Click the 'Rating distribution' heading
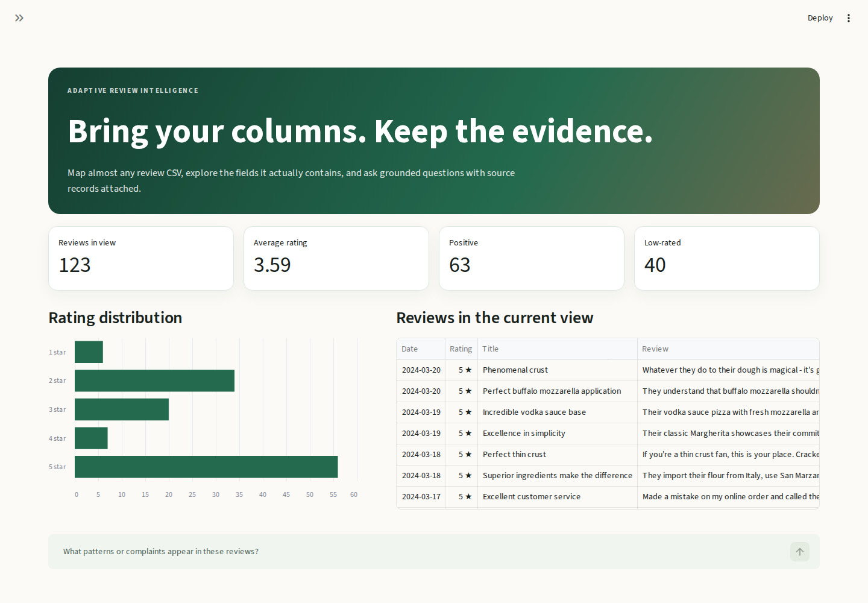868x603 pixels. point(115,318)
